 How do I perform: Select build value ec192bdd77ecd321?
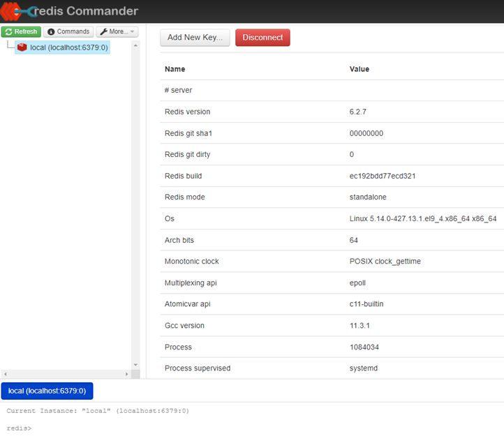383,176
